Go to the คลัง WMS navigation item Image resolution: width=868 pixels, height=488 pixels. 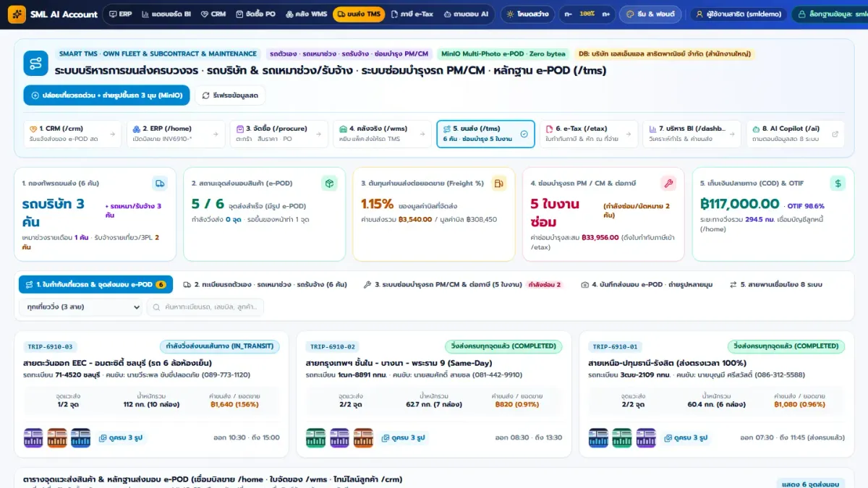pyautogui.click(x=306, y=14)
